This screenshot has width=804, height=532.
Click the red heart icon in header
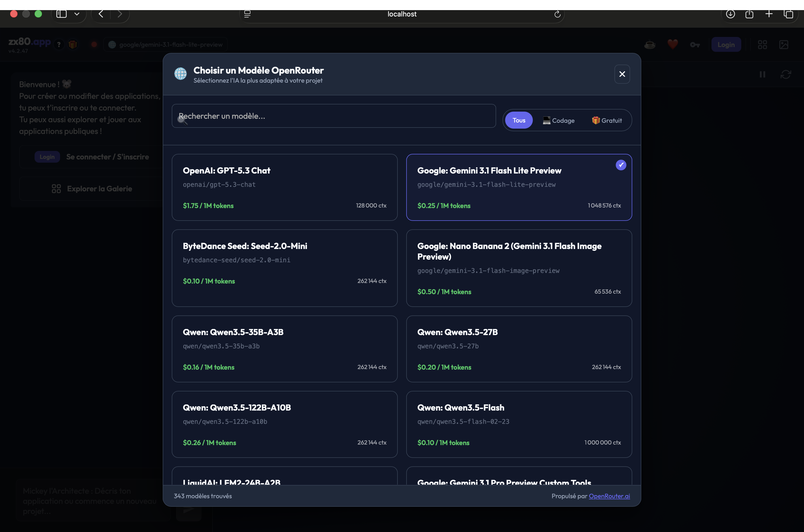[672, 44]
